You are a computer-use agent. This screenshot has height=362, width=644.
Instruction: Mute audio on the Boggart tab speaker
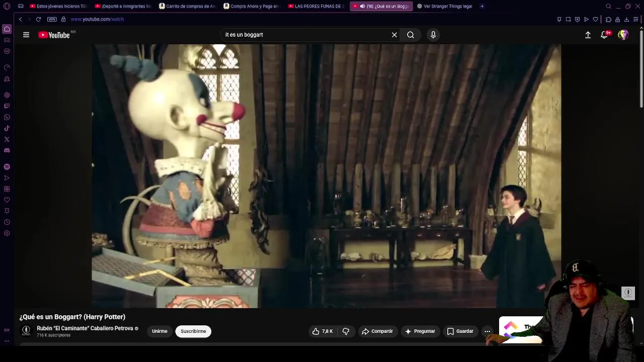(x=362, y=7)
